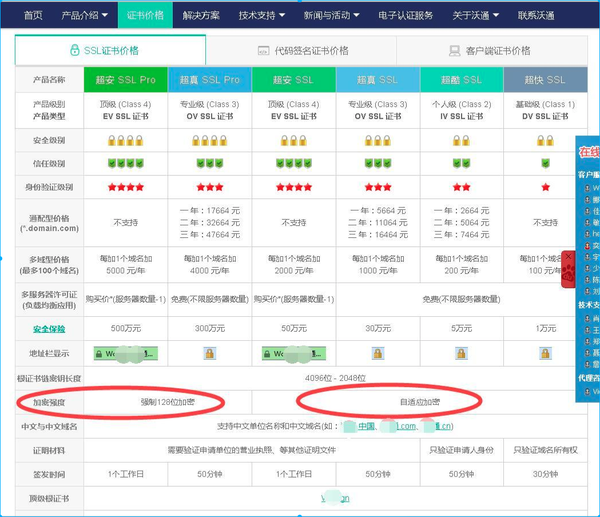Select the 30分钟 issuance time cell
The height and width of the screenshot is (517, 600).
(545, 474)
